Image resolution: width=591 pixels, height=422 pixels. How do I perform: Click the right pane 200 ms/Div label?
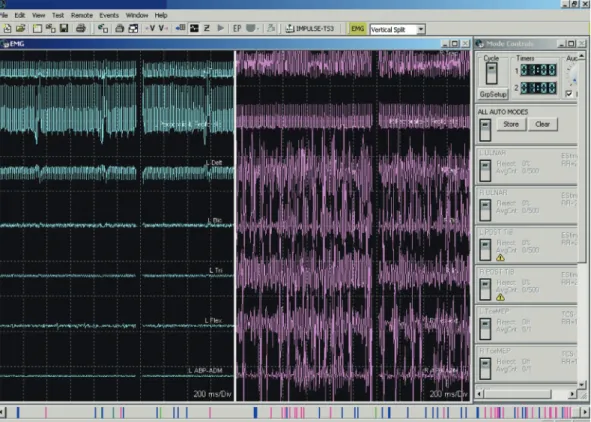point(449,394)
